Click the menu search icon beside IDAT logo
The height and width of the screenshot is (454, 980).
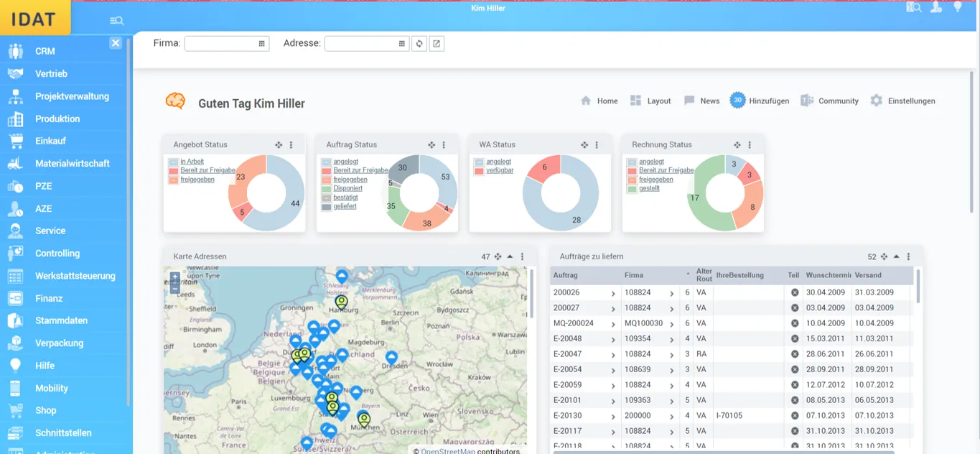(116, 21)
